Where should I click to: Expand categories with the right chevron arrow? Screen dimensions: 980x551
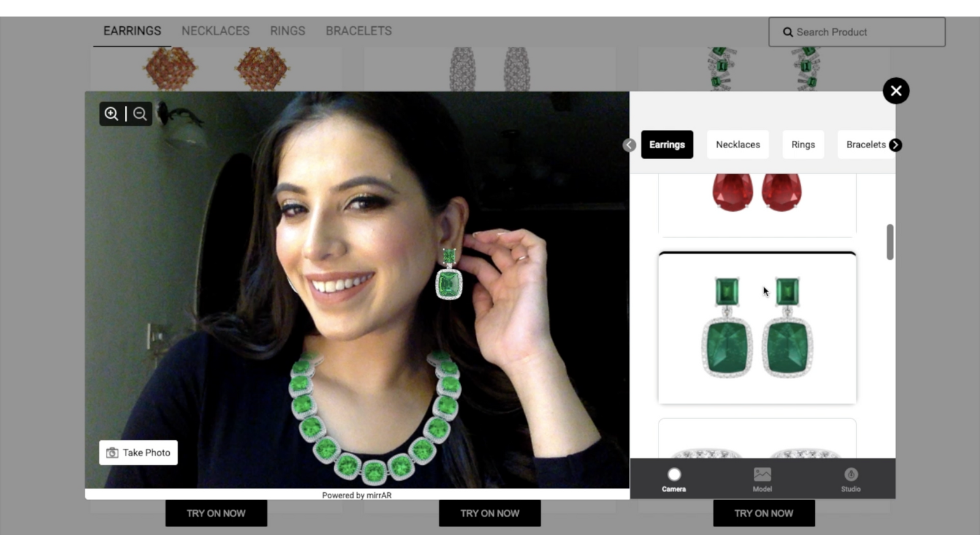coord(895,145)
